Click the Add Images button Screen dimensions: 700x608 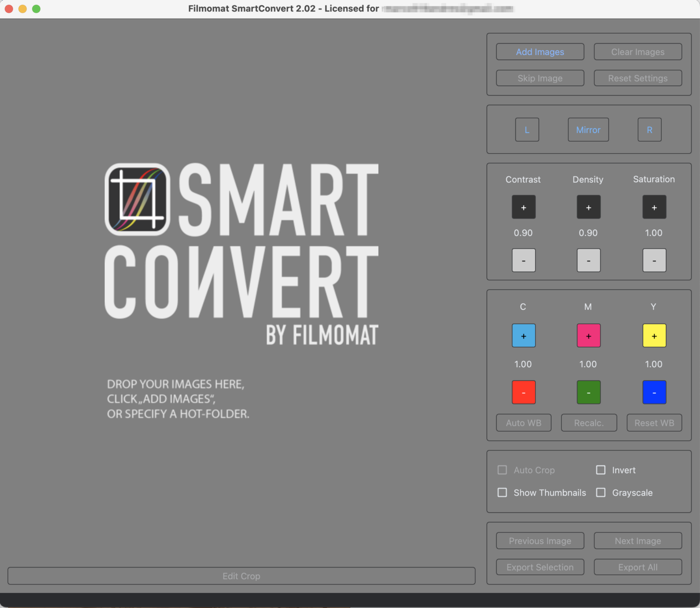(540, 51)
